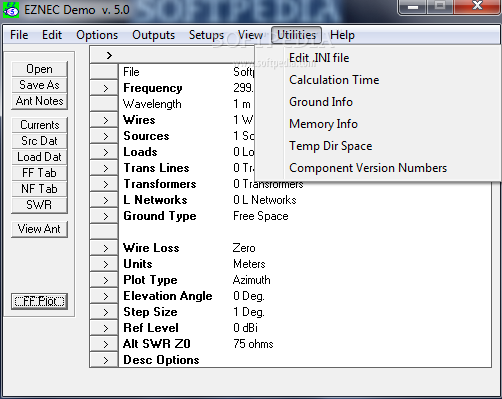The height and width of the screenshot is (399, 502).
Task: Click the Load Dat button
Action: pos(39,157)
